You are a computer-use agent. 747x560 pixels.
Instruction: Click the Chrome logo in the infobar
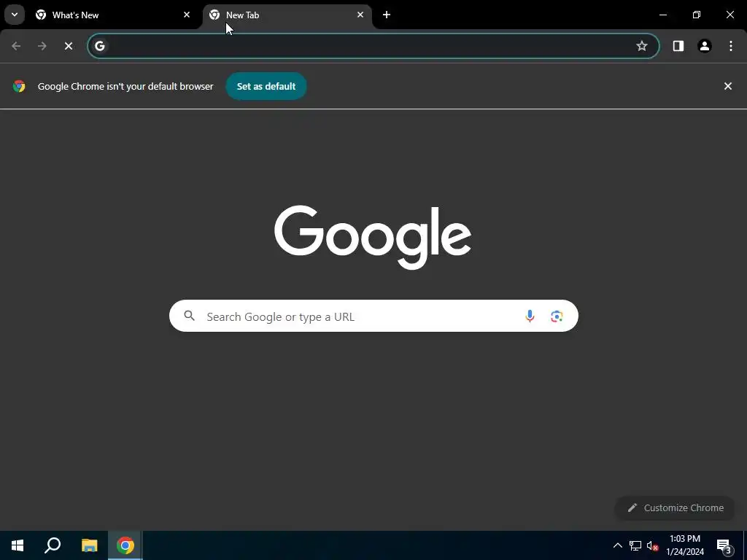tap(19, 86)
